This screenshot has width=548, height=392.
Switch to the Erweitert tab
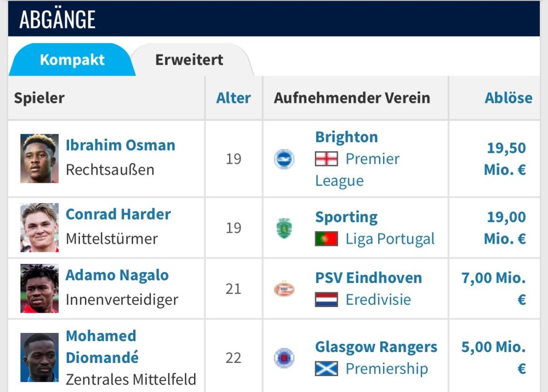189,60
